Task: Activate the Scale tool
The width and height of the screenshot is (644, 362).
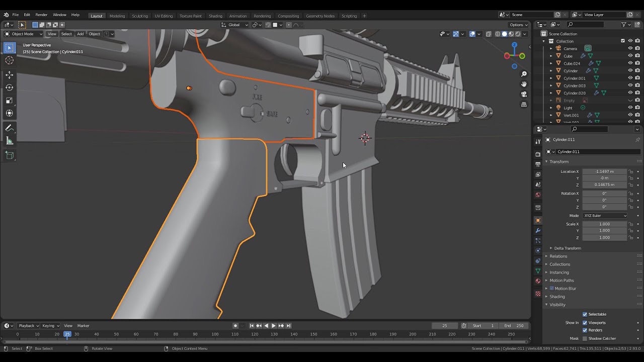Action: point(9,100)
